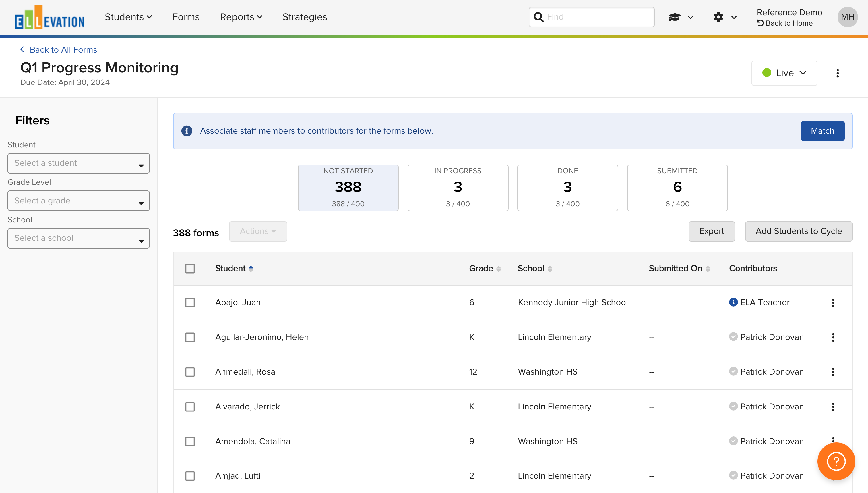Sort by Grade column arrows
Image resolution: width=868 pixels, height=493 pixels.
click(x=498, y=269)
